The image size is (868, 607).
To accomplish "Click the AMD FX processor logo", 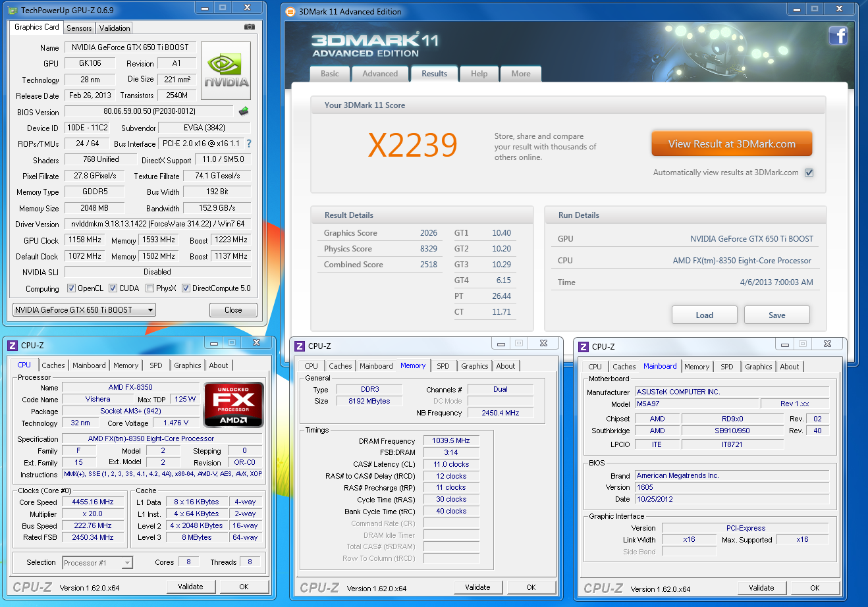I will tap(234, 404).
